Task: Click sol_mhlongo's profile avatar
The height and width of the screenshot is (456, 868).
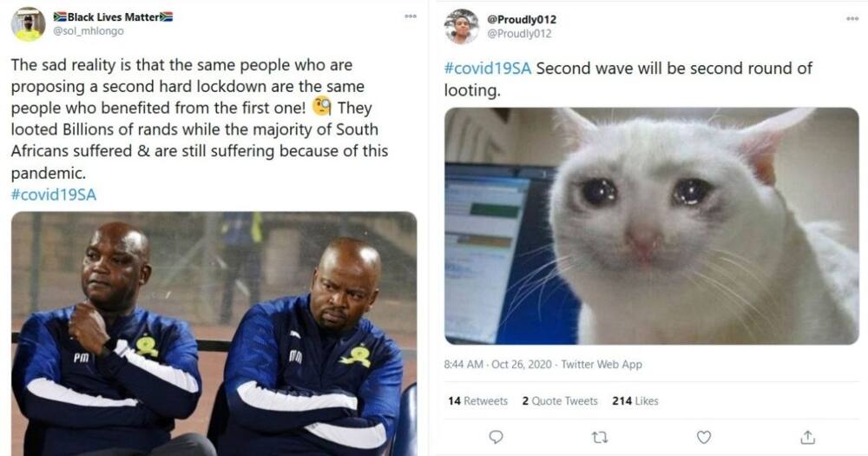Action: coord(29,24)
